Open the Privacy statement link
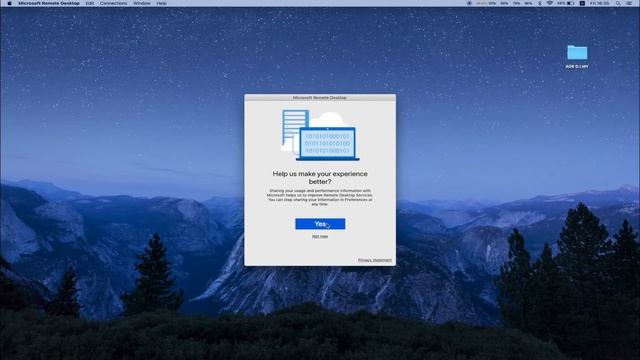This screenshot has height=360, width=640. tap(375, 260)
